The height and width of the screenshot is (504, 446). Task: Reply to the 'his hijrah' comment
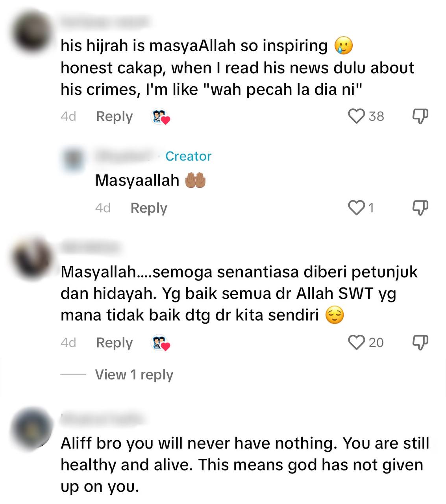[x=114, y=117]
